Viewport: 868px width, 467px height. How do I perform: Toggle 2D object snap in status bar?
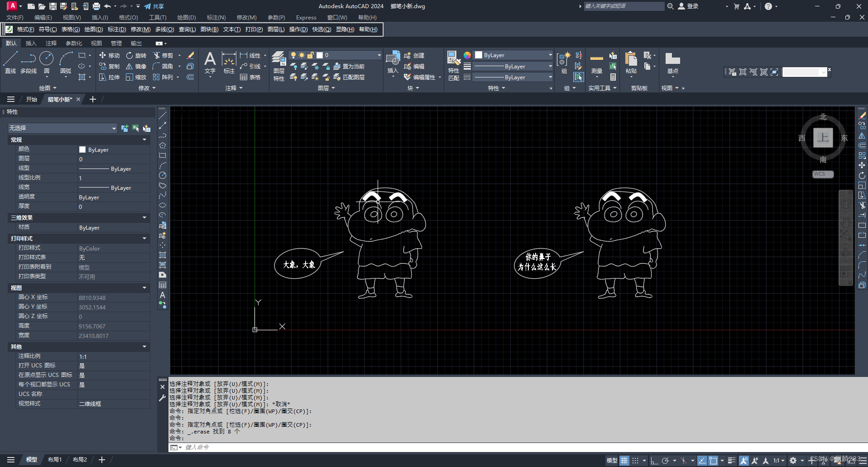713,460
